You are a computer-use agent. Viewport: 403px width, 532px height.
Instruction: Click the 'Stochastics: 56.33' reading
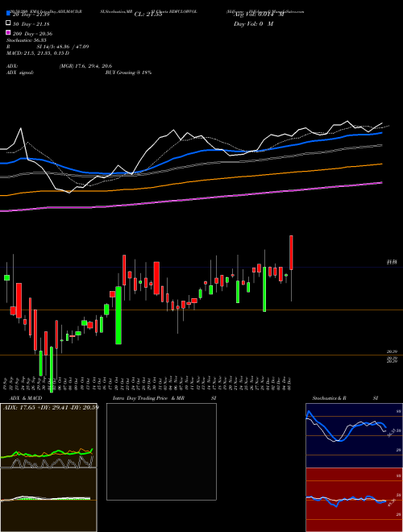point(27,40)
